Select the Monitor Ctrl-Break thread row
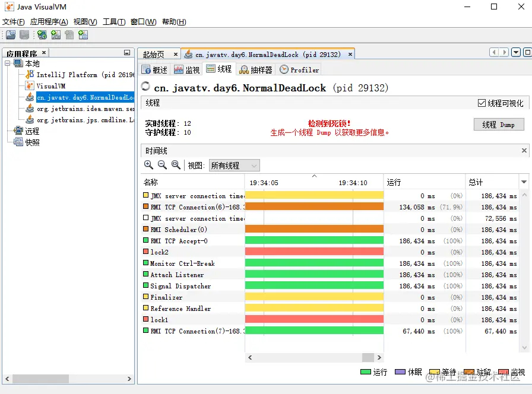 click(330, 263)
